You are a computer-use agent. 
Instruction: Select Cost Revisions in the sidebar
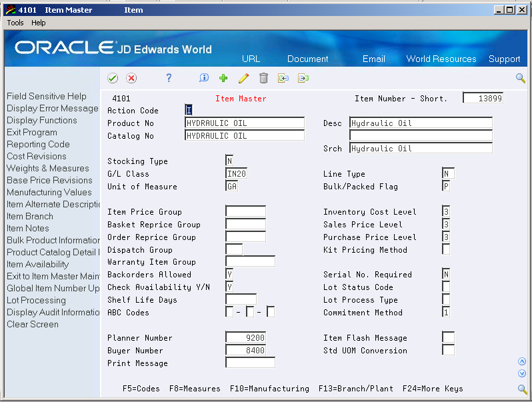pyautogui.click(x=37, y=156)
